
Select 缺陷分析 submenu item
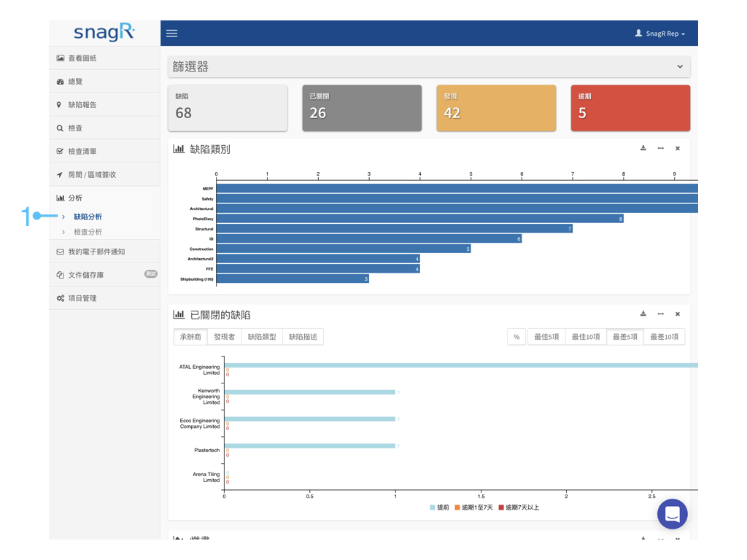[x=88, y=217]
